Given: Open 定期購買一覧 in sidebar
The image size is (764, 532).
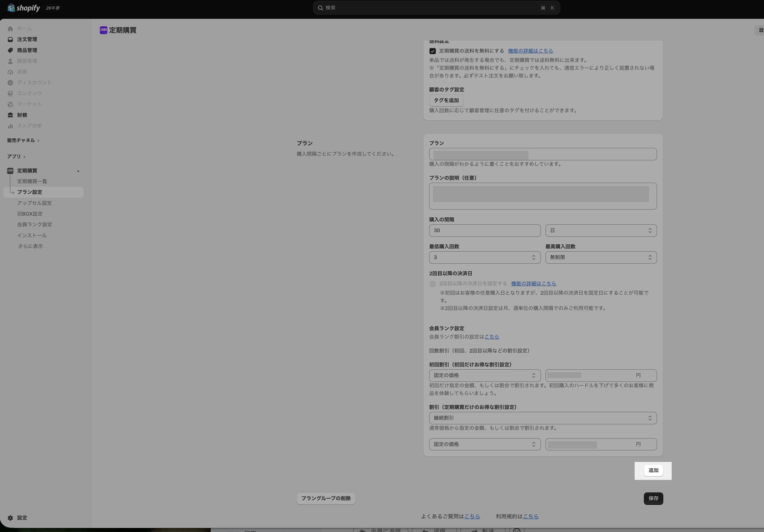Looking at the screenshot, I should coord(32,181).
